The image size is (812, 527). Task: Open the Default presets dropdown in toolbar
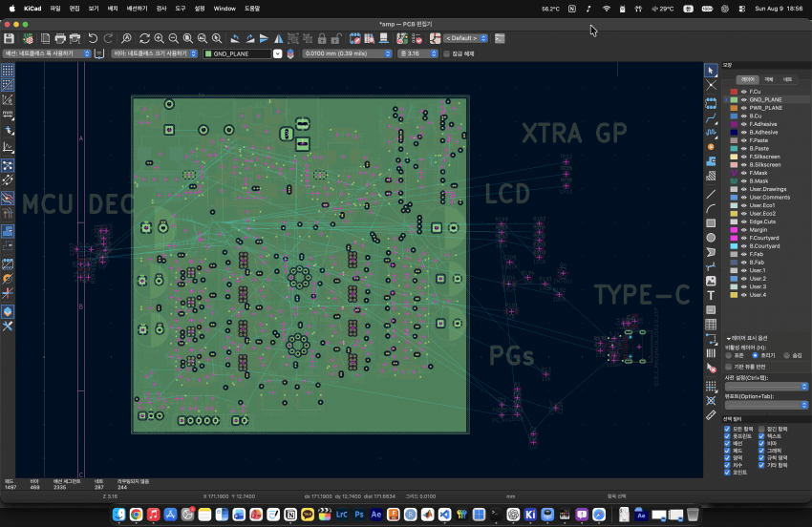pos(465,38)
